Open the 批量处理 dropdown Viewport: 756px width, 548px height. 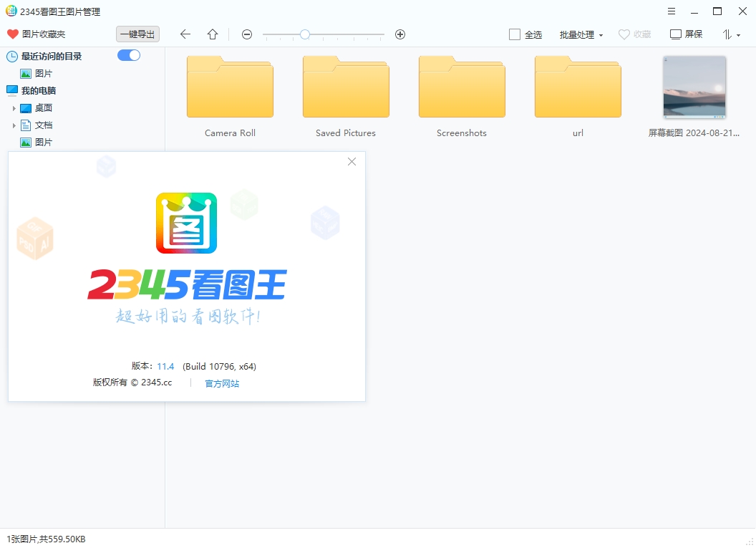(581, 34)
